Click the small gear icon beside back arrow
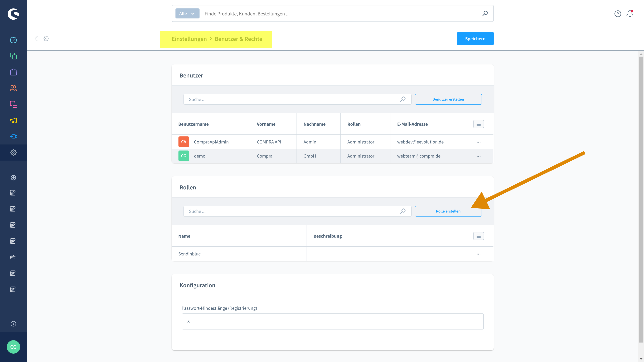644x362 pixels. (46, 38)
